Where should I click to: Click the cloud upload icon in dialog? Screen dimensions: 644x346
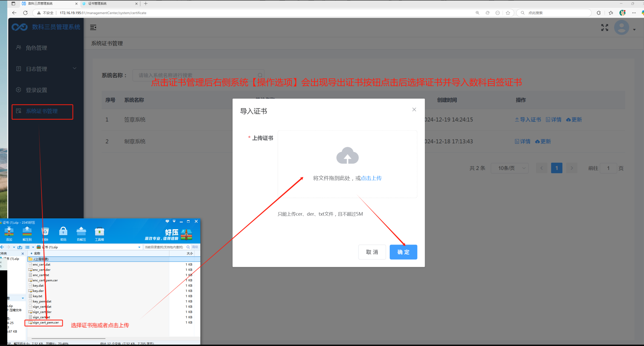point(347,156)
